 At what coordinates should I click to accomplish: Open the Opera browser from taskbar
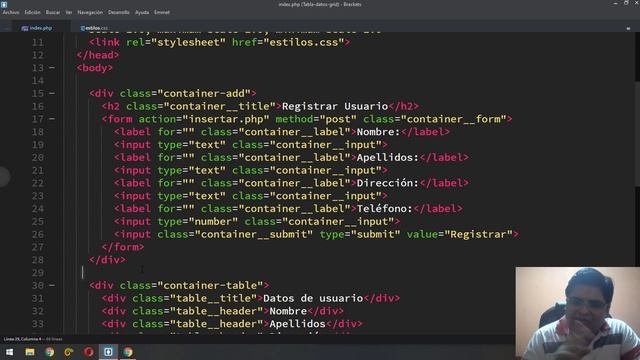88,352
